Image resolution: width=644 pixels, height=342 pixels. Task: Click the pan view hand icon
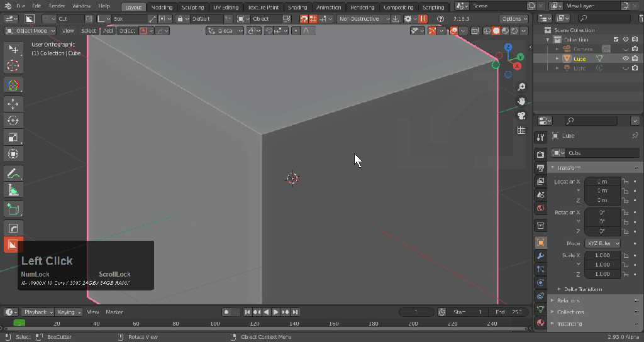point(521,101)
